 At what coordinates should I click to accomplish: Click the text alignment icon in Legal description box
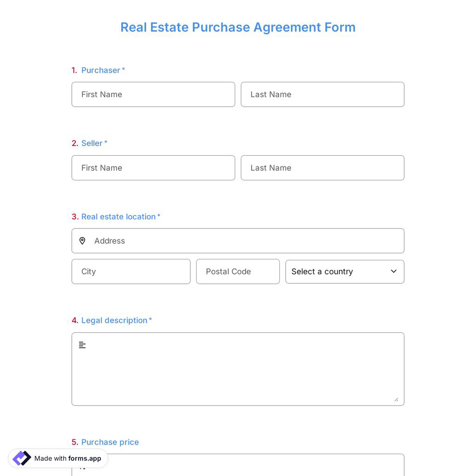82,345
